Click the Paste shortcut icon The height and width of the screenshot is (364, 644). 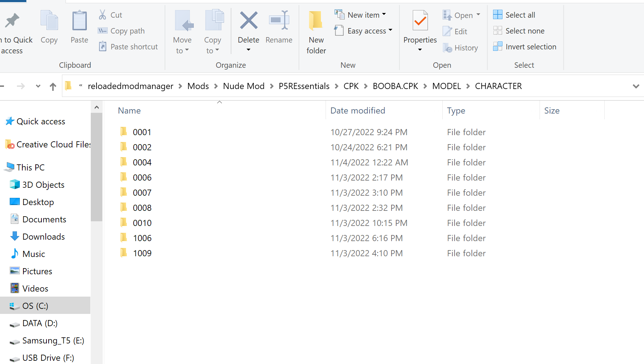(103, 46)
